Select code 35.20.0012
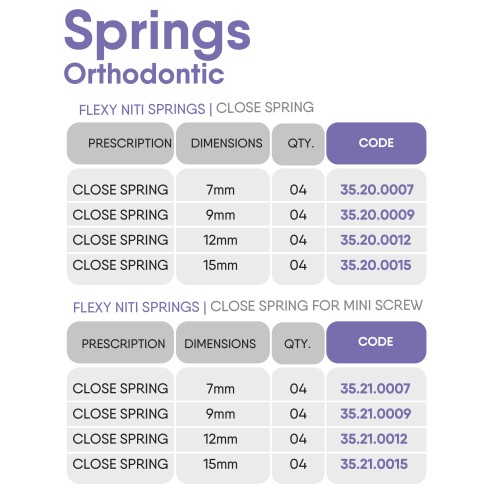Image resolution: width=500 pixels, height=500 pixels. pos(376,240)
